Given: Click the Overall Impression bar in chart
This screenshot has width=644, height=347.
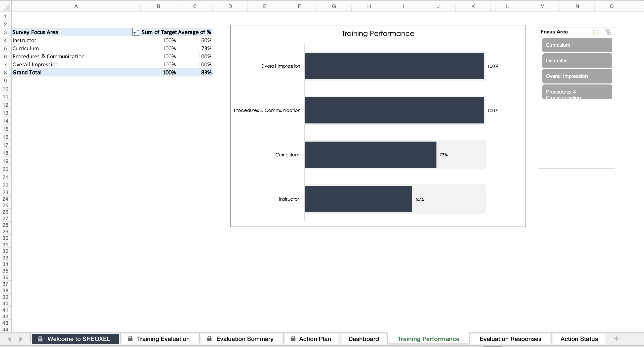Looking at the screenshot, I should point(394,66).
